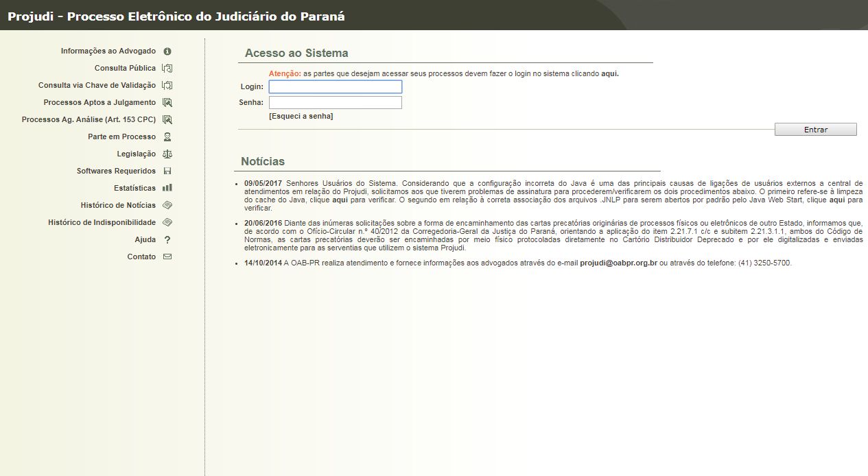This screenshot has height=476, width=868.
Task: Open the Consulta Pública menu link
Action: [126, 69]
